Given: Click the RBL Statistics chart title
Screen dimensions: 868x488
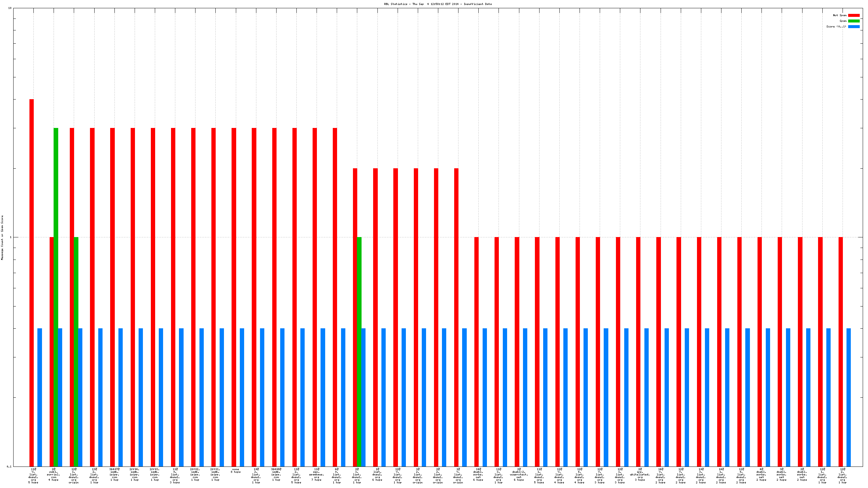Looking at the screenshot, I should (x=438, y=4).
